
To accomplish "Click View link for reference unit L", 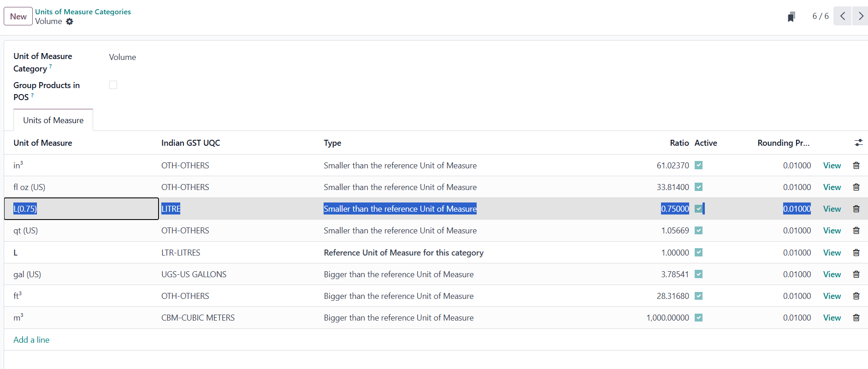I will (832, 253).
